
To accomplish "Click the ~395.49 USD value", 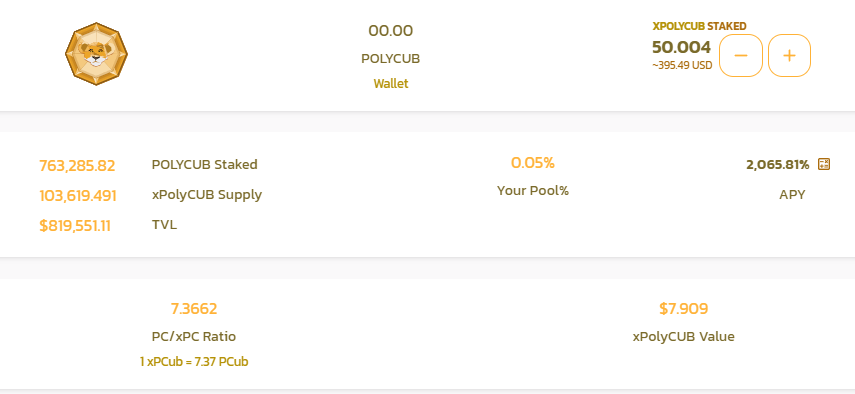I will click(x=682, y=65).
